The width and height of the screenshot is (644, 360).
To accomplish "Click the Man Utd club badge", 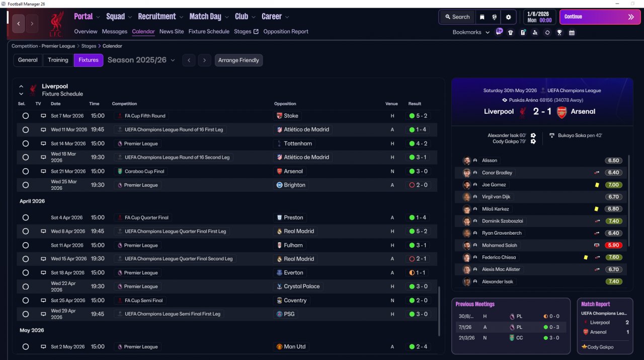I will pyautogui.click(x=279, y=347).
